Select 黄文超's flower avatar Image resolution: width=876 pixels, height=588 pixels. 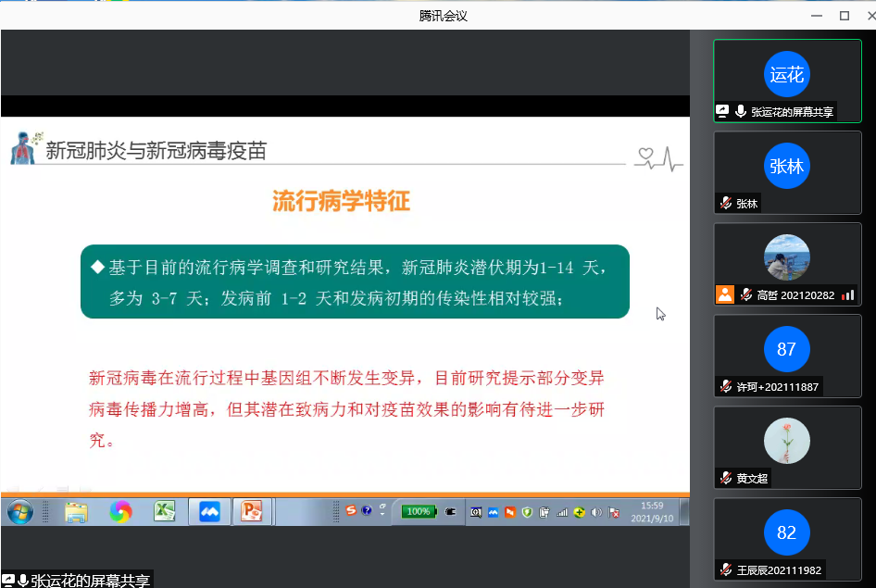coord(786,442)
